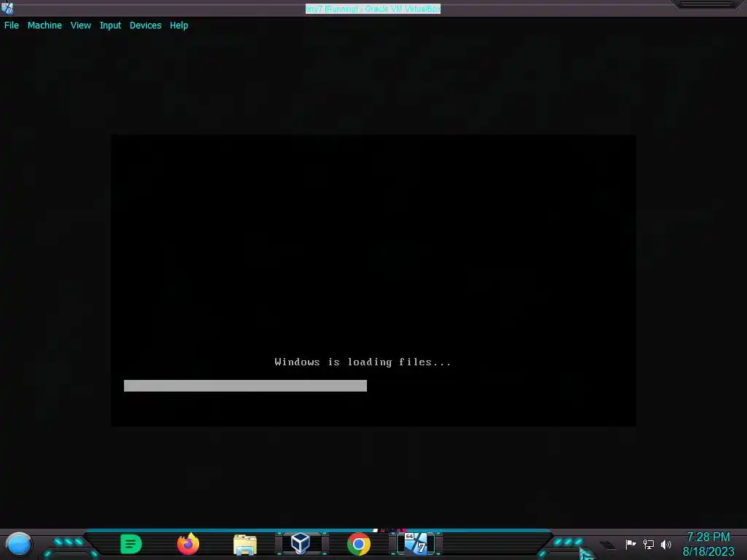Image resolution: width=747 pixels, height=560 pixels.
Task: Open the Input menu
Action: [110, 26]
